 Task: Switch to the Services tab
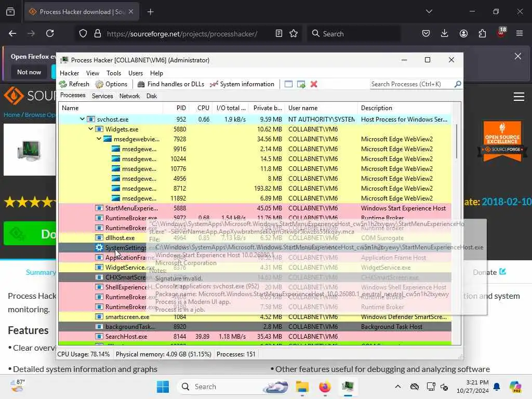click(102, 96)
